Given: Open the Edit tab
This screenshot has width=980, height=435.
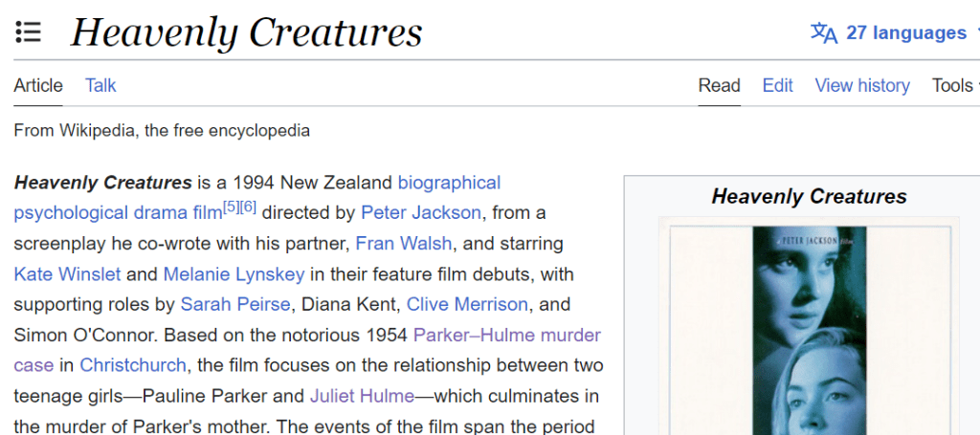Looking at the screenshot, I should [777, 85].
